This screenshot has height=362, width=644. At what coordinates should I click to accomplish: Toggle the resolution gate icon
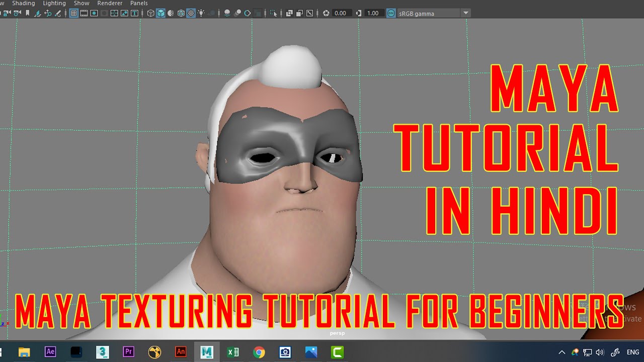coord(94,14)
